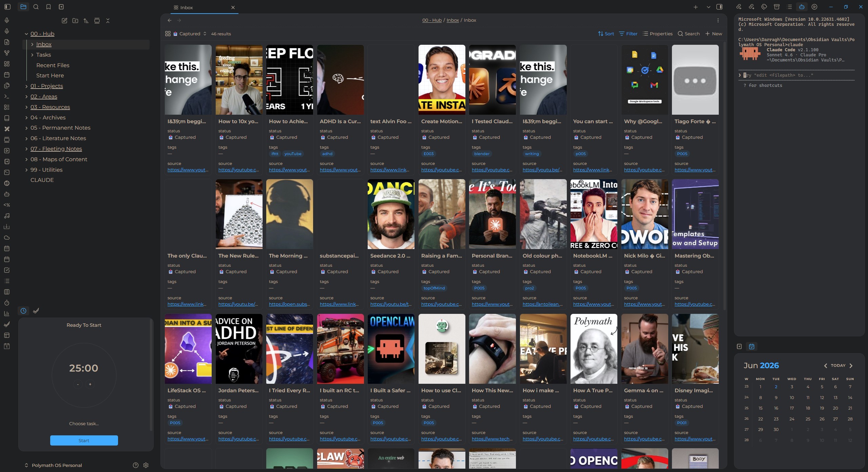Create a new note with pencil icon
The height and width of the screenshot is (472, 868).
pyautogui.click(x=64, y=21)
